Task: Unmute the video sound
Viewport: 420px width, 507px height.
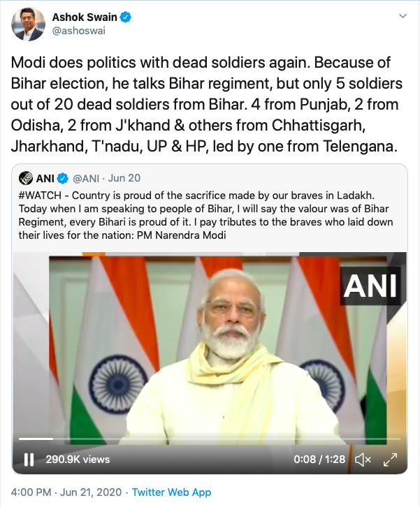Action: tap(362, 460)
